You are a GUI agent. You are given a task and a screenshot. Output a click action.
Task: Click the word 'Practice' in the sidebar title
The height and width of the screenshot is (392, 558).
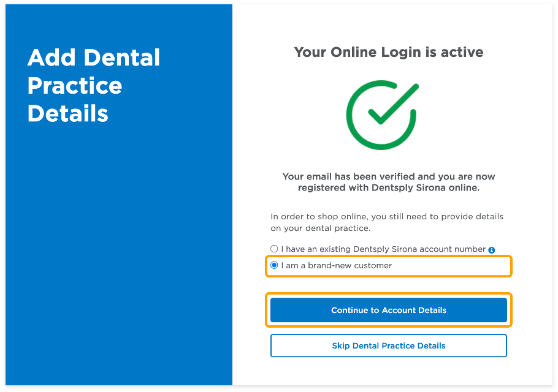75,86
